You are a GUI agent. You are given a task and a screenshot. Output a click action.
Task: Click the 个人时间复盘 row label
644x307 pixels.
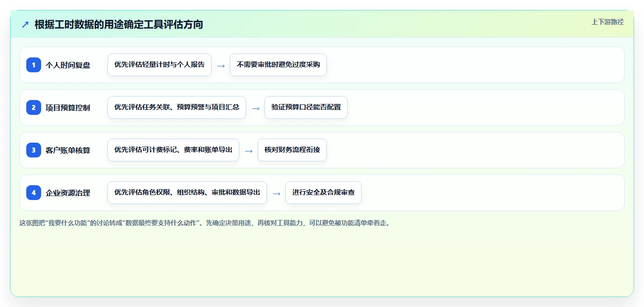tap(68, 65)
